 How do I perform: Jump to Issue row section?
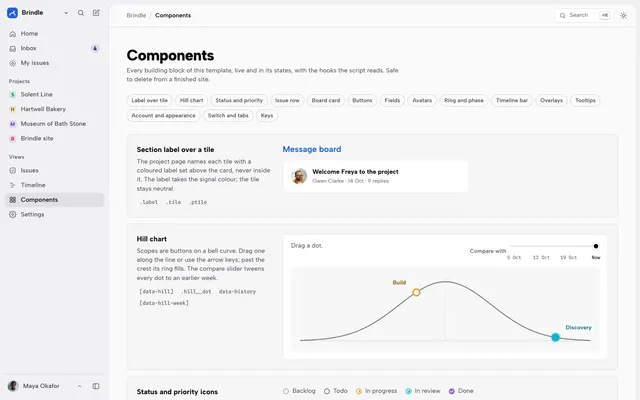[x=287, y=100]
